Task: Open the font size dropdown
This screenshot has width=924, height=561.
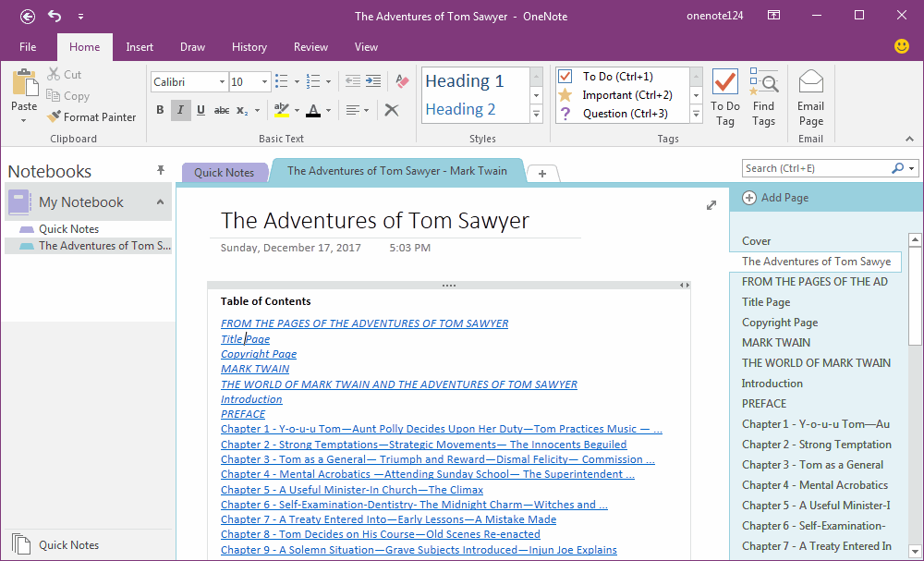Action: (264, 82)
